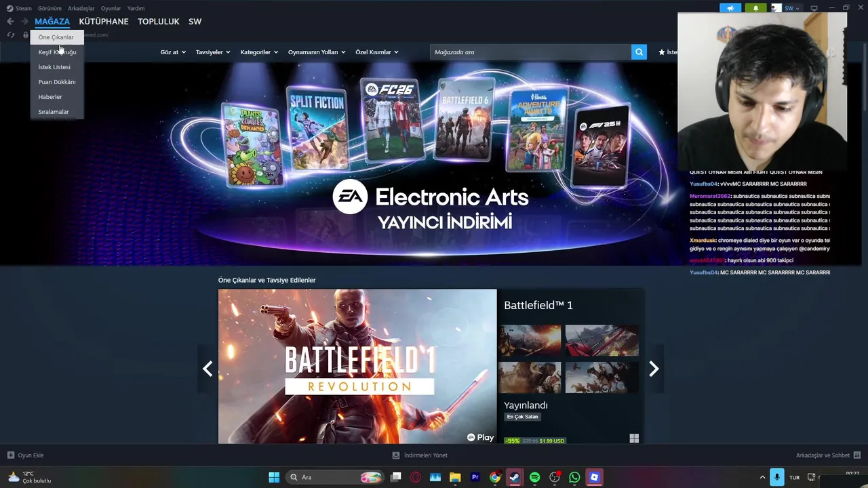Reload the store page
This screenshot has height=488, width=868.
click(11, 35)
